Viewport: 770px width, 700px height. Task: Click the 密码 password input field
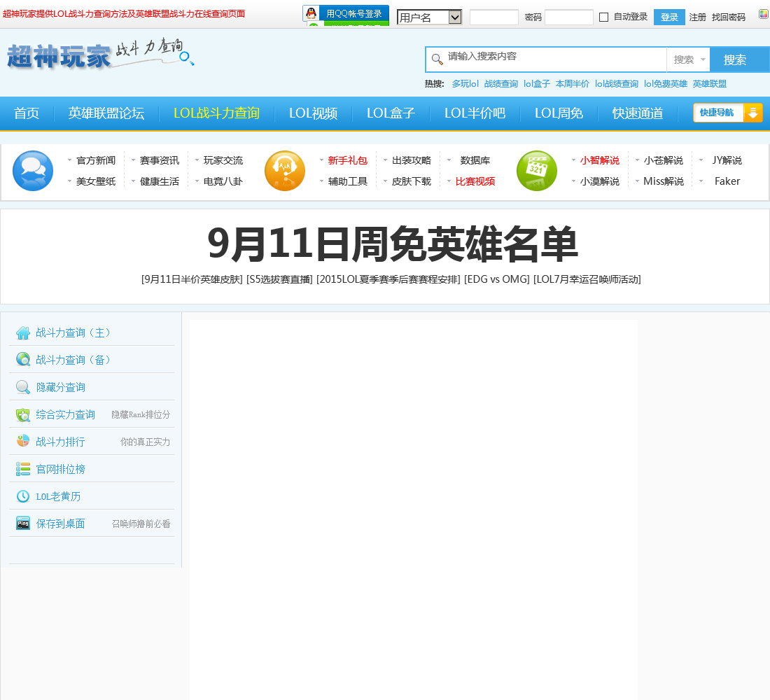[569, 17]
